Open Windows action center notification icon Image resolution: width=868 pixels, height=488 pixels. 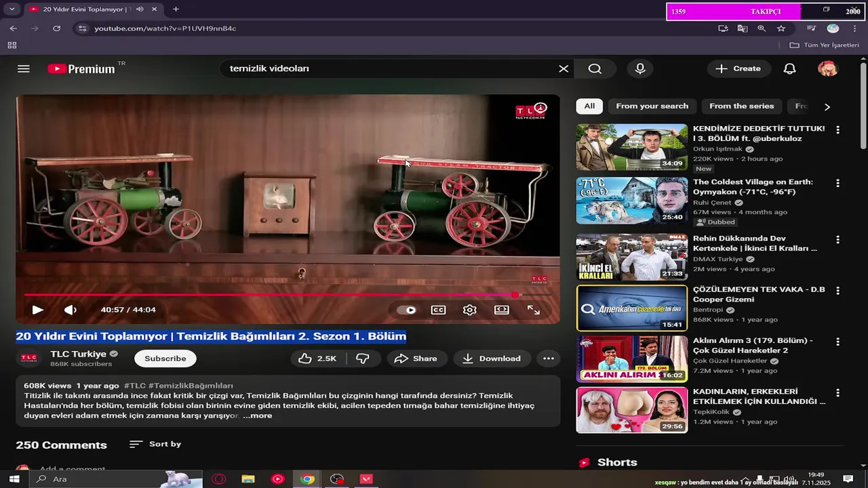pyautogui.click(x=848, y=479)
